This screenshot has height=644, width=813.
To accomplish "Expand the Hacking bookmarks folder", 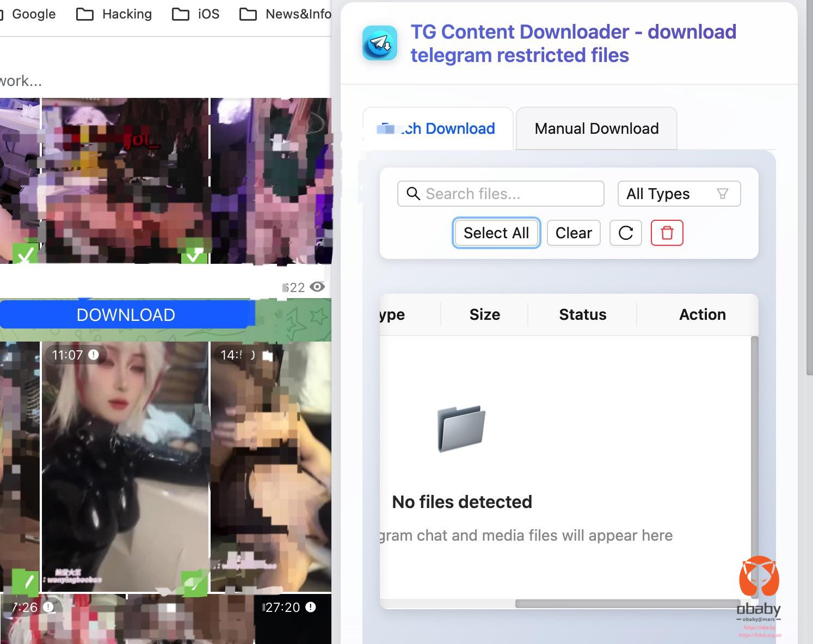I will click(x=114, y=14).
